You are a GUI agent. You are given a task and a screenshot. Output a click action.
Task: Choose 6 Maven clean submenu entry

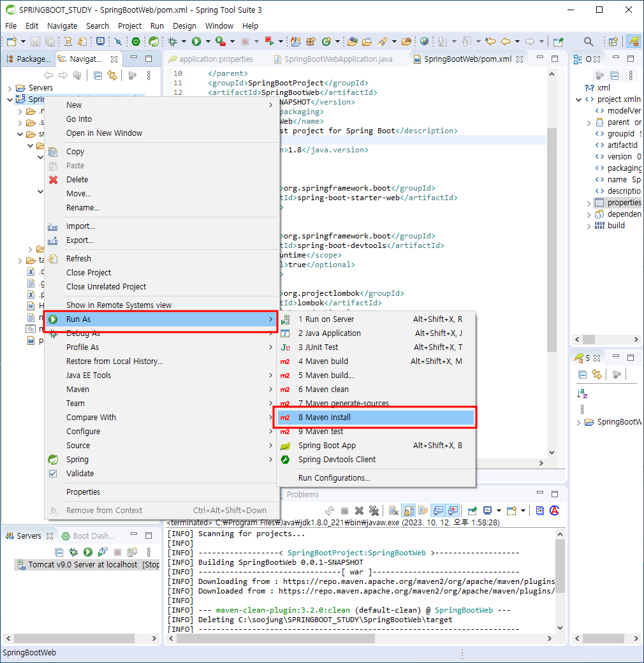375,390
